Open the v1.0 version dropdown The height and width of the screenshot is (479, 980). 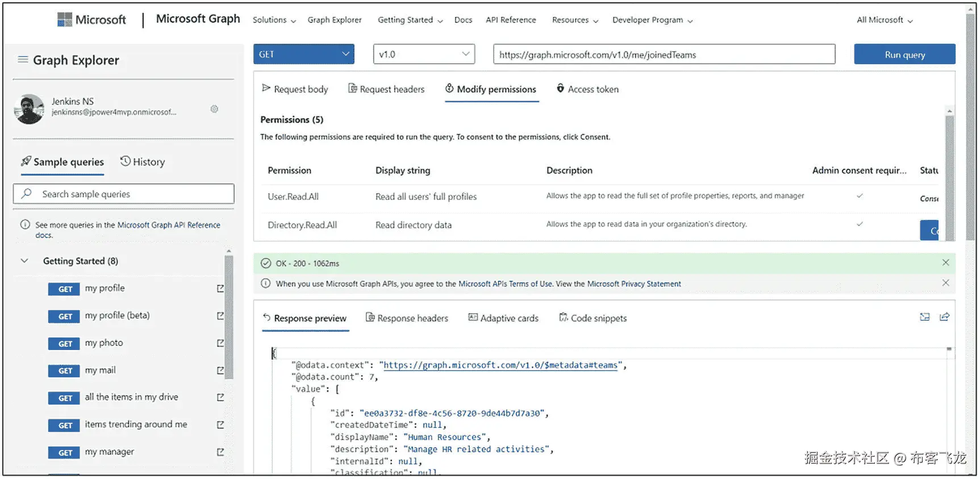[424, 55]
